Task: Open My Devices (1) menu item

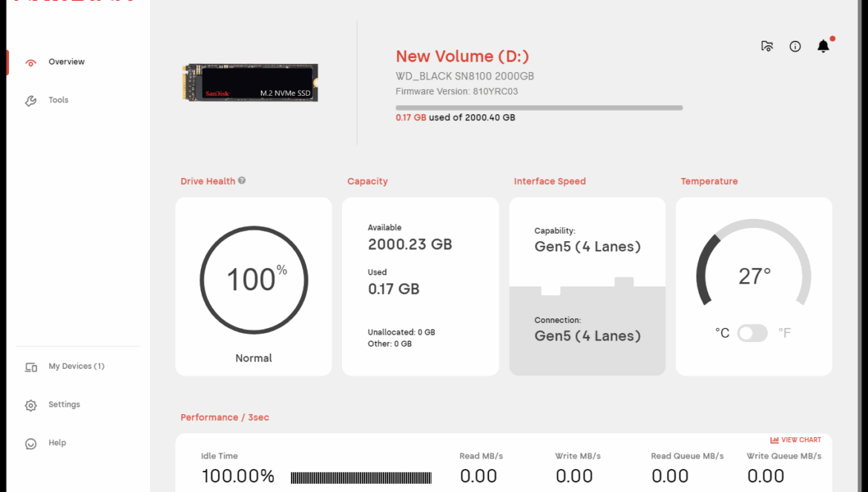Action: click(76, 366)
